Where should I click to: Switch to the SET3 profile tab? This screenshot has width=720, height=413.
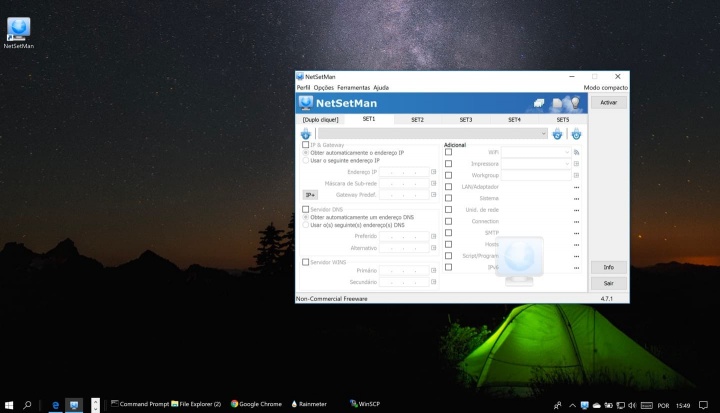coord(466,119)
